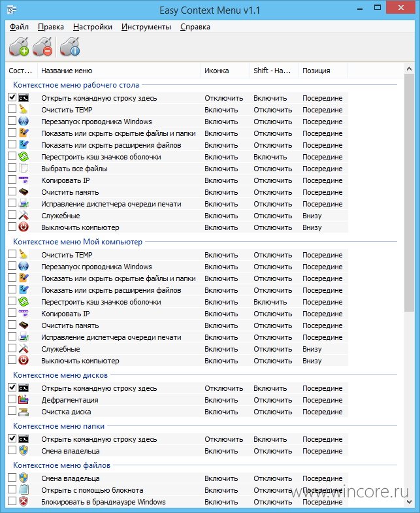The image size is (420, 513).
Task: Click the desktop Копировать IP icon
Action: coord(24,180)
